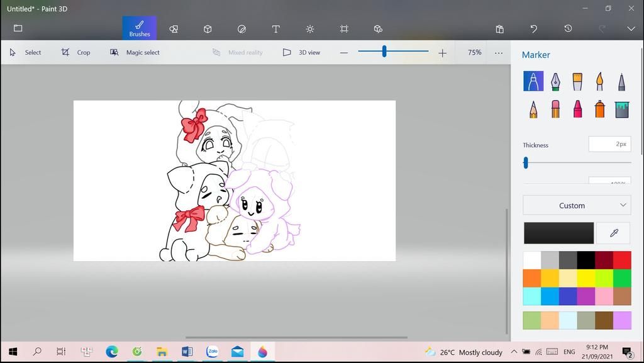Select the Calligraphy pen brush

click(x=555, y=81)
